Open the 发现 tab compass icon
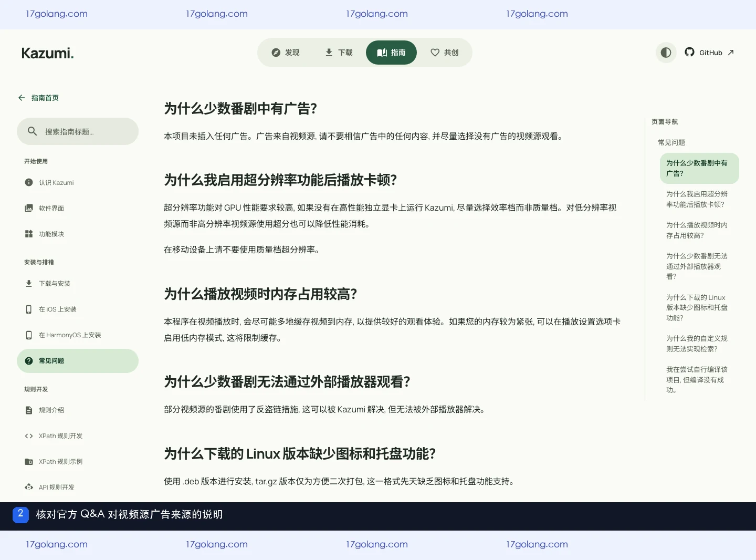 (276, 53)
